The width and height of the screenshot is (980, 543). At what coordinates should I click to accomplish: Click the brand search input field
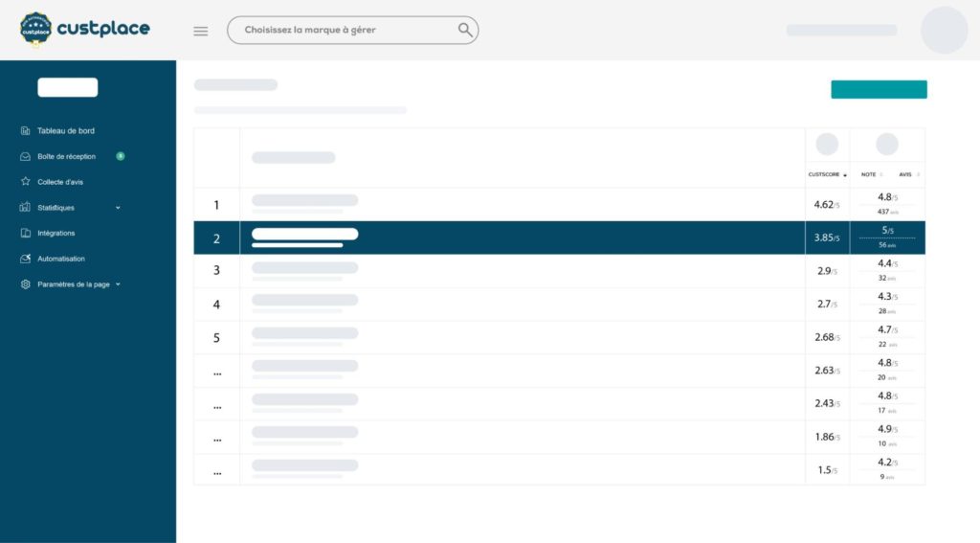click(345, 30)
